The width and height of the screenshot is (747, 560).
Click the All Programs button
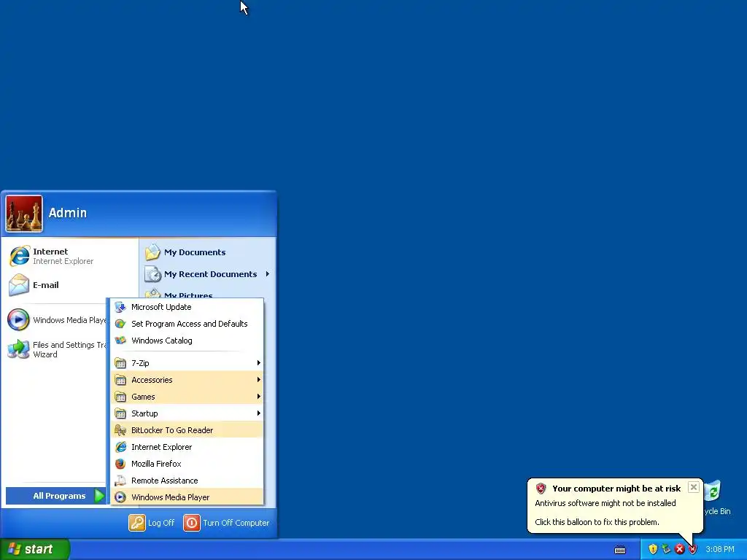[x=55, y=496]
